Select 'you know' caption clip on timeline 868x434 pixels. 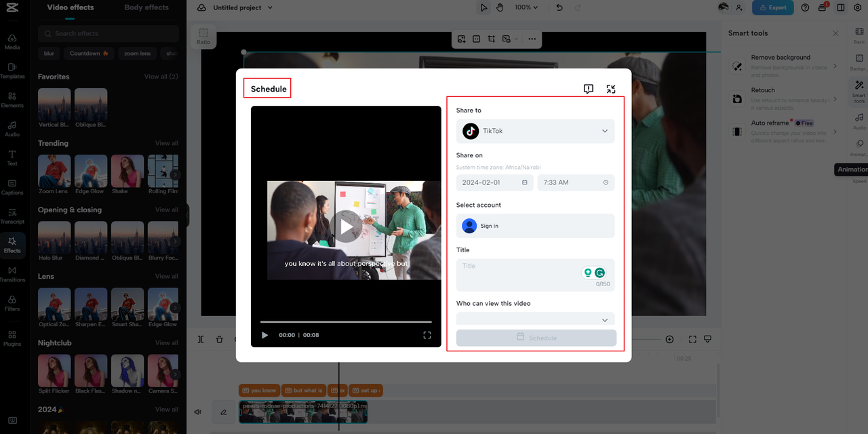click(x=258, y=391)
